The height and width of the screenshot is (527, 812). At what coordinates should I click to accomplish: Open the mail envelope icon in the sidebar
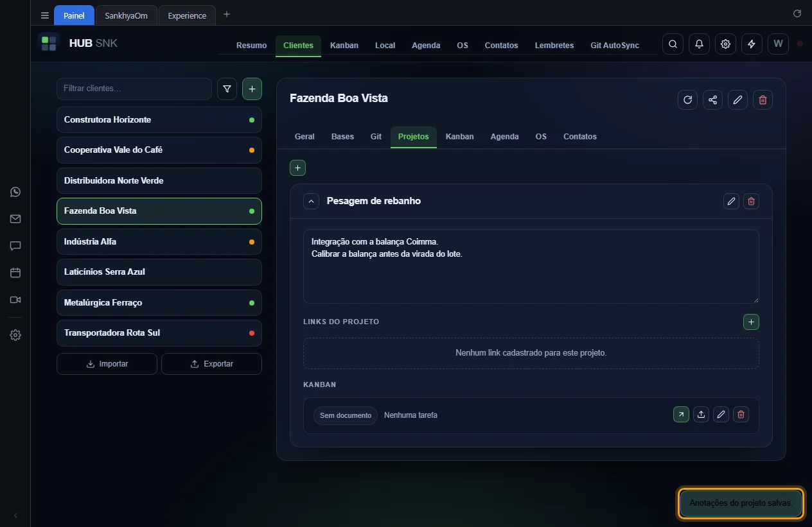click(x=15, y=219)
